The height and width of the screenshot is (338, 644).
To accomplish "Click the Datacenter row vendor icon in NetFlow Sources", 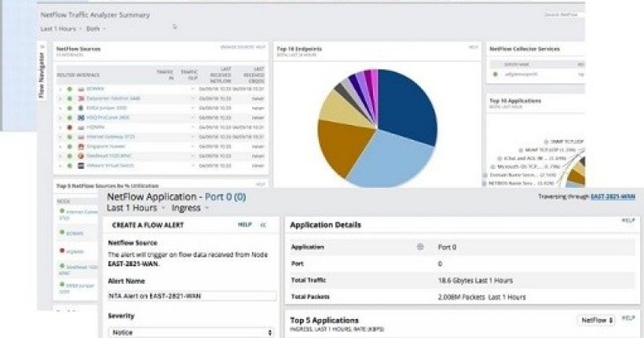I will [x=81, y=98].
